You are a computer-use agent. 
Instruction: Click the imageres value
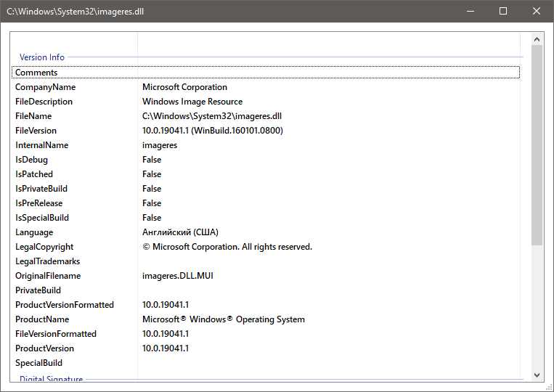160,145
